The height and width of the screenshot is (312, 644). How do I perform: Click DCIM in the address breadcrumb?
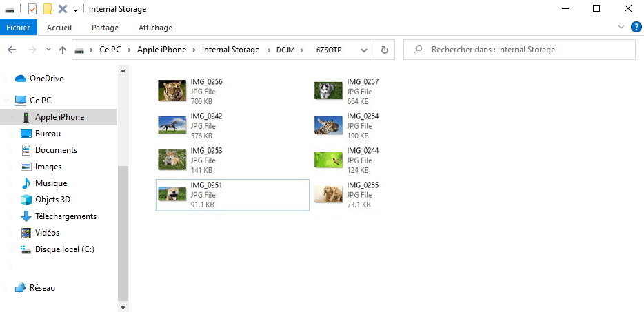click(283, 50)
